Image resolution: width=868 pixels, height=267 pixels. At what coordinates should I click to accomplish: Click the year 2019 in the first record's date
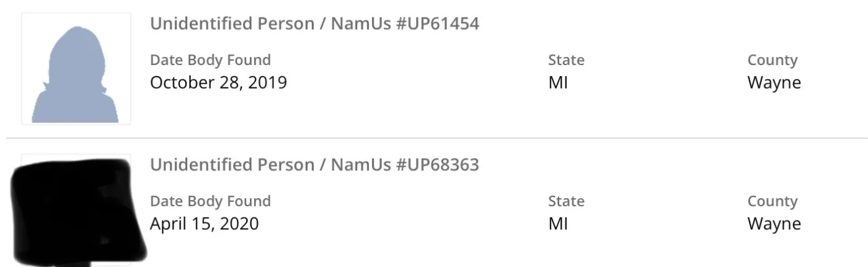click(x=267, y=82)
